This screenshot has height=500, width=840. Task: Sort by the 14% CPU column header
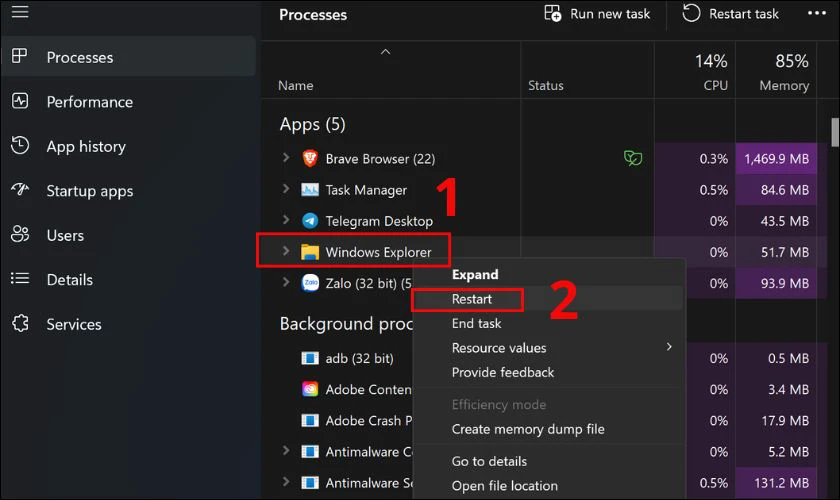(x=695, y=71)
